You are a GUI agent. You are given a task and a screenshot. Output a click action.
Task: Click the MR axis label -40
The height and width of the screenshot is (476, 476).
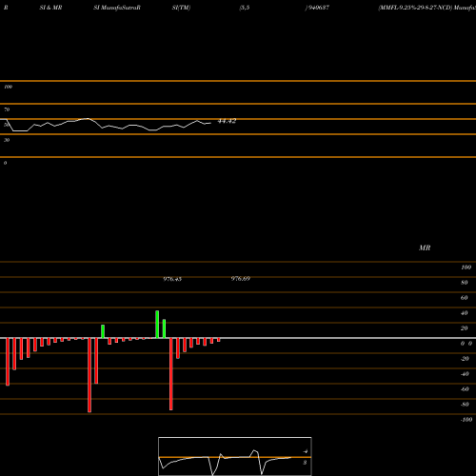[465, 374]
